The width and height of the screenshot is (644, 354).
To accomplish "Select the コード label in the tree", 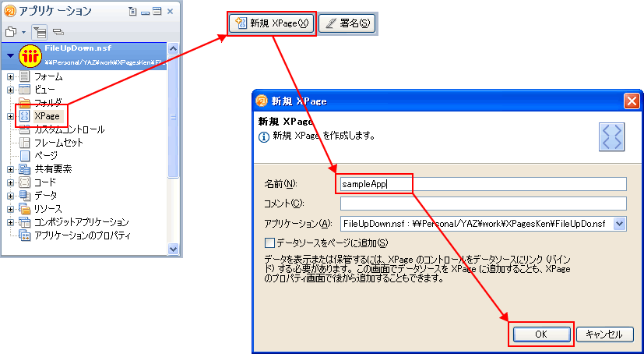I will pos(44,182).
